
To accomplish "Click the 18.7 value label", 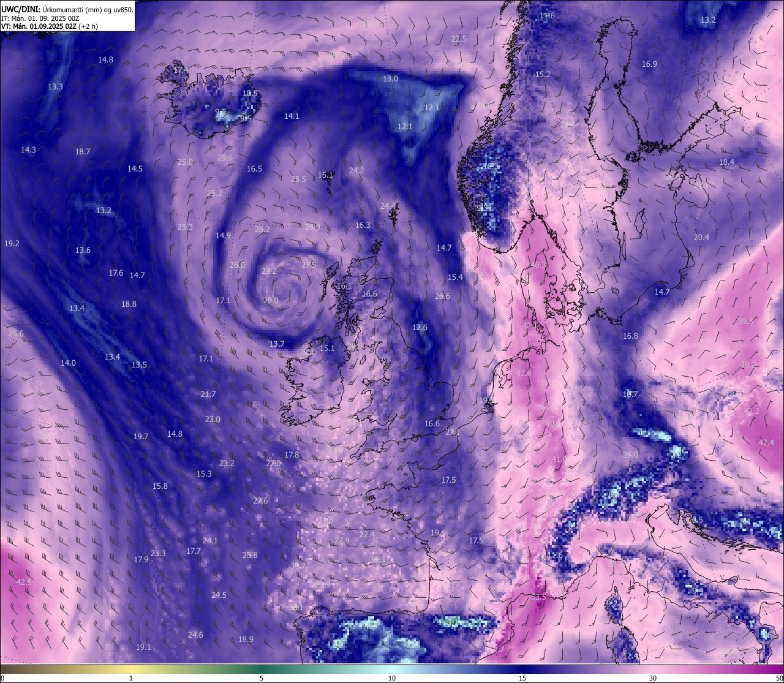I will 83,151.
